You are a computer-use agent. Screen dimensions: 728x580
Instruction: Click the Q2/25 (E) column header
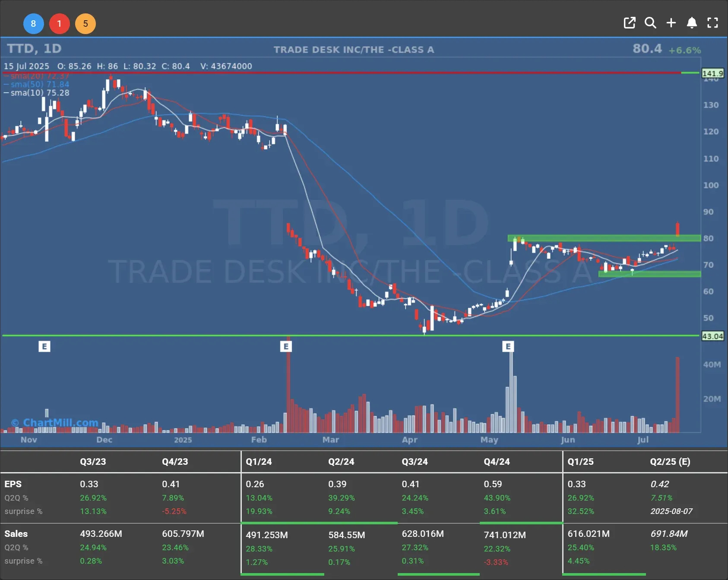(670, 461)
